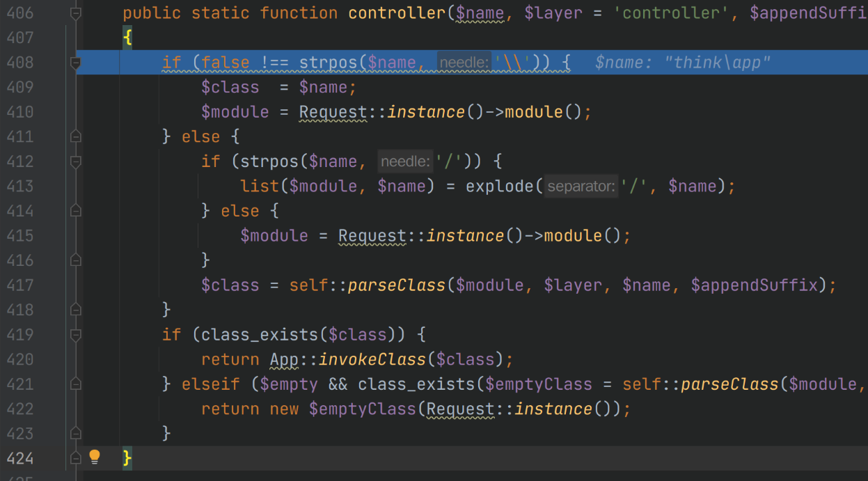Toggle the fold marker on line 414
The image size is (868, 481).
(76, 211)
